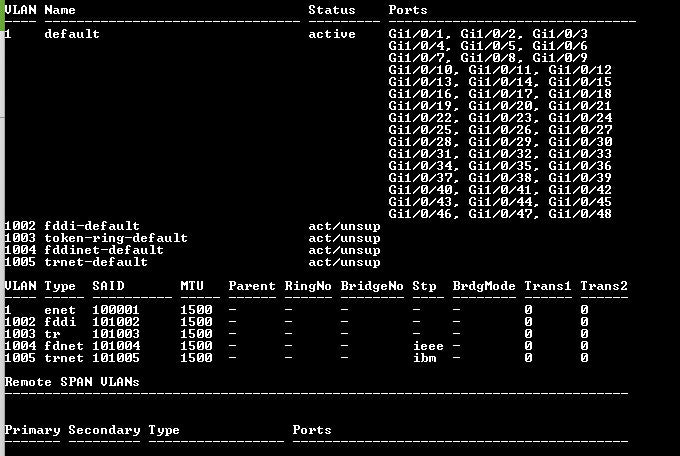This screenshot has height=456, width=680.
Task: Click the 'active' status text
Action: pyautogui.click(x=332, y=34)
